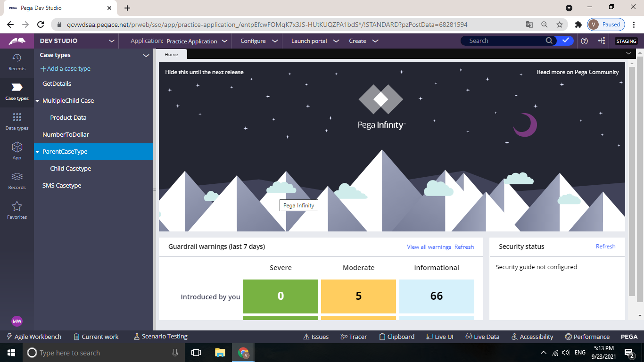Click Read more on Pega Community

(x=578, y=72)
